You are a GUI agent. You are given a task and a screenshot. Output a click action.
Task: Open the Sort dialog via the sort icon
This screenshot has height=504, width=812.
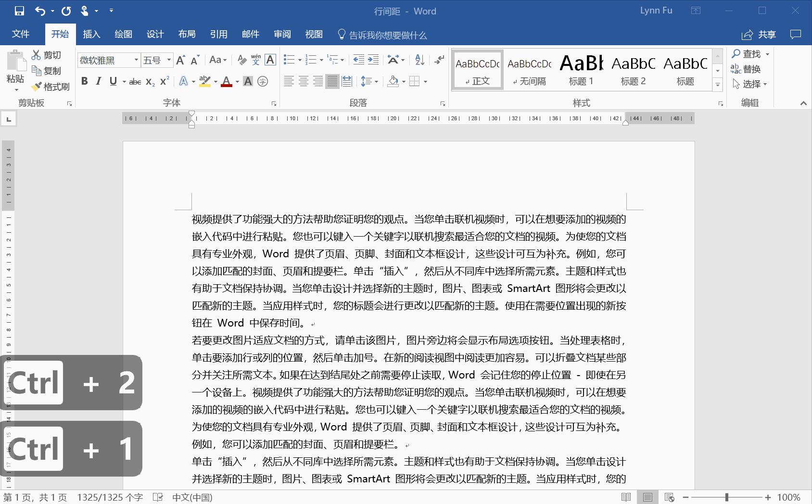tap(418, 60)
